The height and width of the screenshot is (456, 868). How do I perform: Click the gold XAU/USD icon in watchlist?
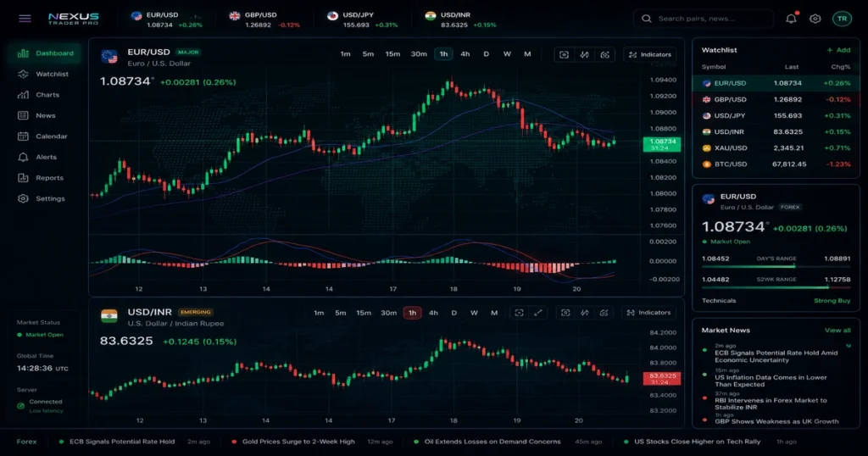(706, 148)
